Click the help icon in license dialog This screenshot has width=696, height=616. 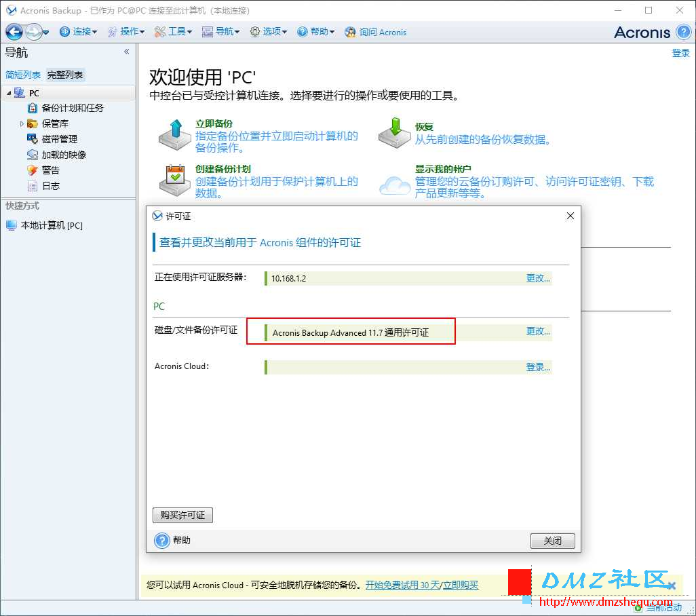point(162,541)
